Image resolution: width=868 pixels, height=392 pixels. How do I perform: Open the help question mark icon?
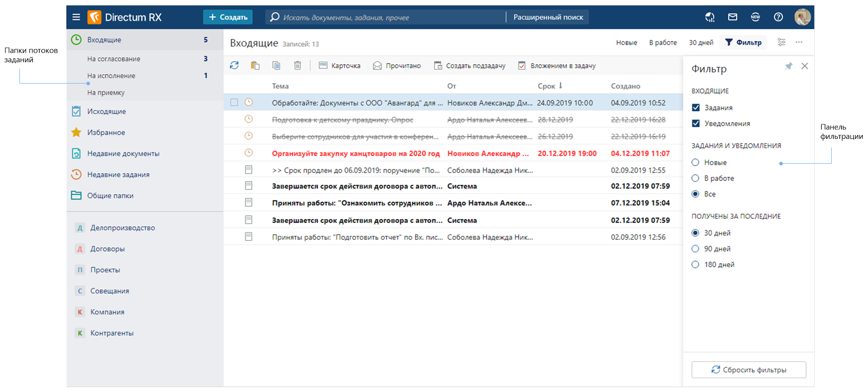tap(778, 17)
